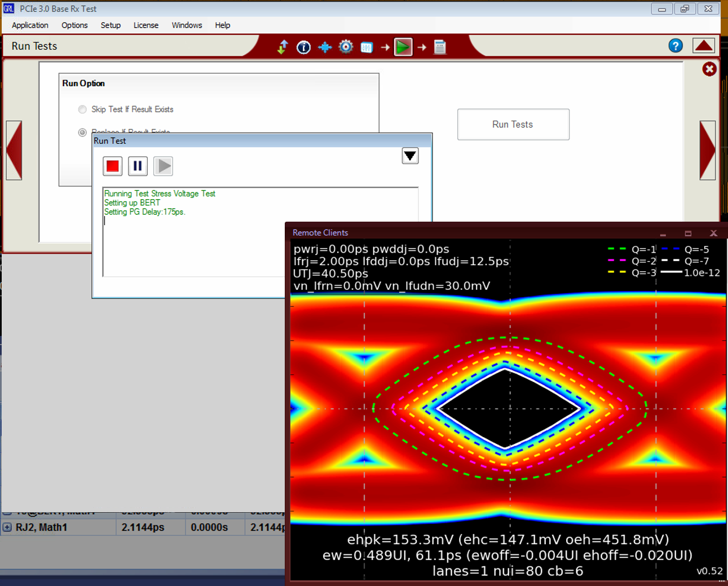Click the Run Tests button

pos(513,125)
